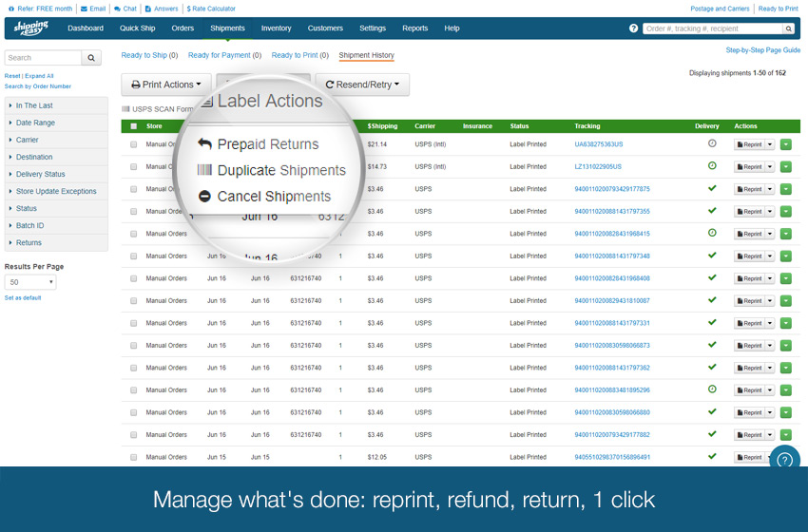Check the row with tracking 9400110200881431797355
The width and height of the screenshot is (808, 532).
[133, 212]
